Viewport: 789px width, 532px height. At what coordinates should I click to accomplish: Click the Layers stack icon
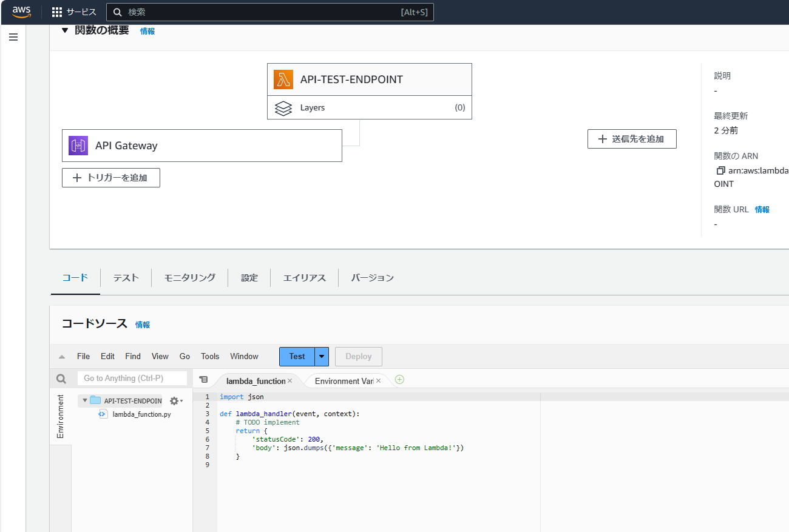[x=283, y=108]
